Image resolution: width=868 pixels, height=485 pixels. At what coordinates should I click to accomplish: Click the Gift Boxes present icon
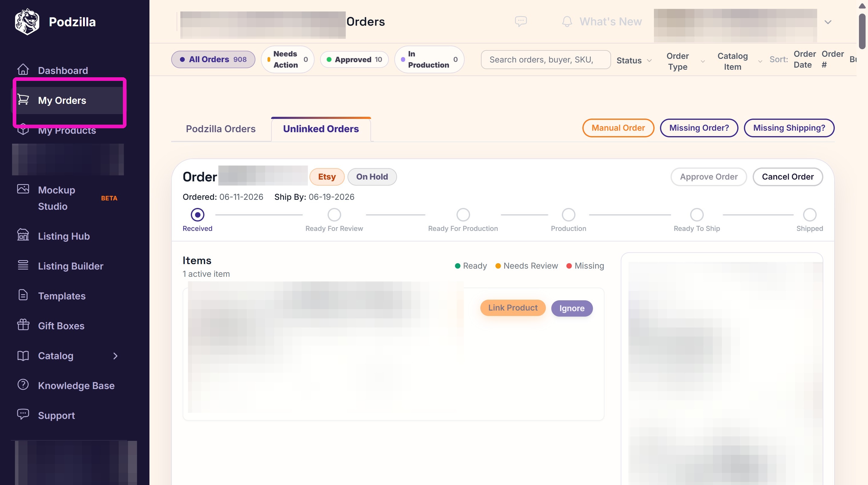tap(23, 325)
